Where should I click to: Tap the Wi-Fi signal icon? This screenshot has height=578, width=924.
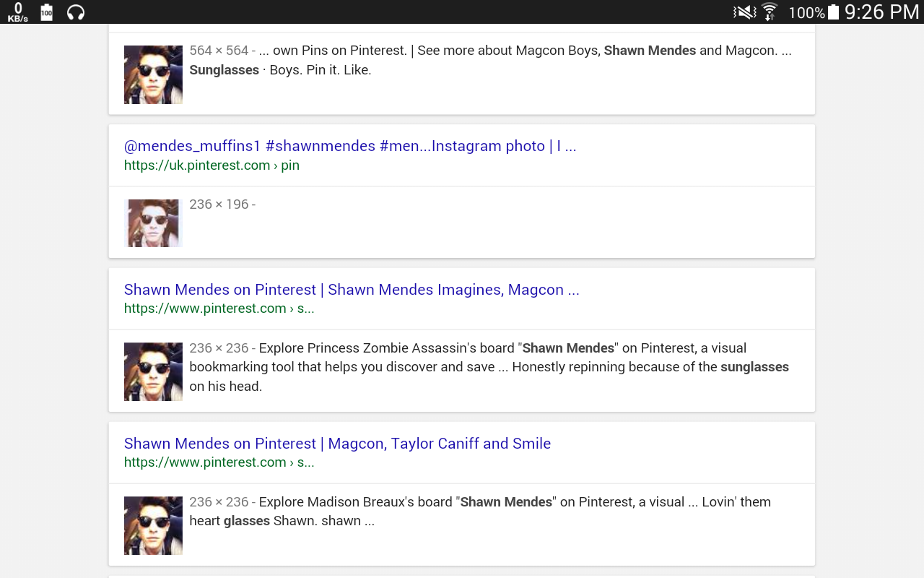(770, 12)
